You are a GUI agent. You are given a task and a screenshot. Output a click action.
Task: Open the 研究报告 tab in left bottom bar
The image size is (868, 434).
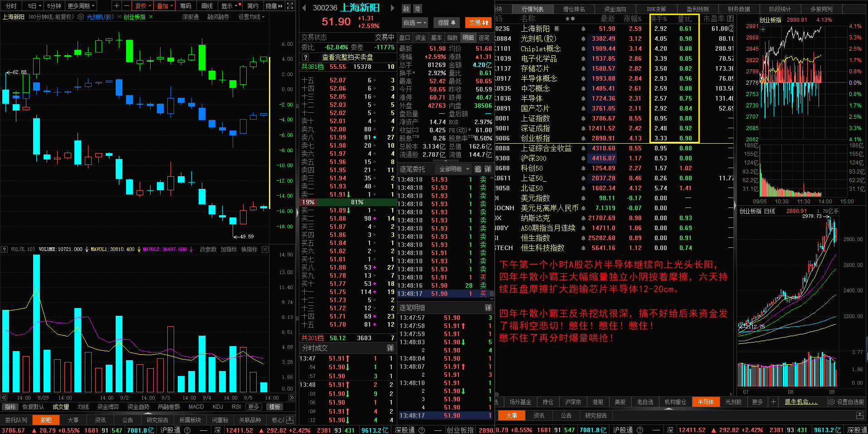pos(157,420)
